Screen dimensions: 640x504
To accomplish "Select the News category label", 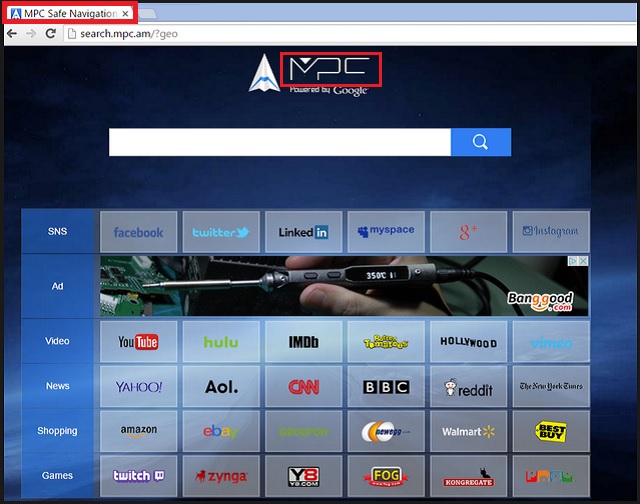I will 58,386.
